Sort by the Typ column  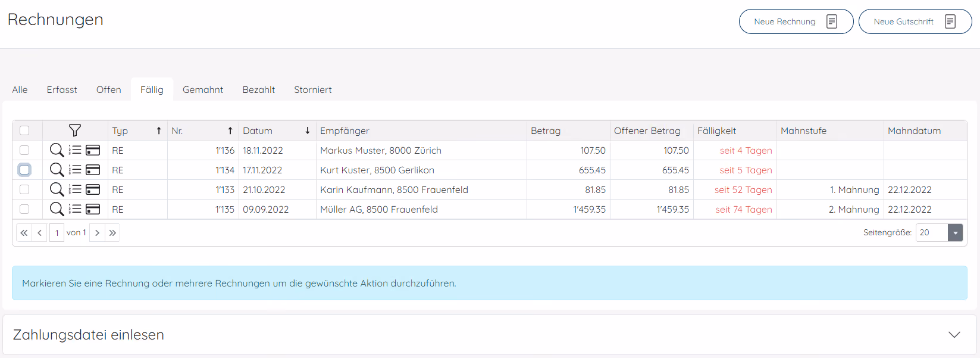(x=137, y=130)
